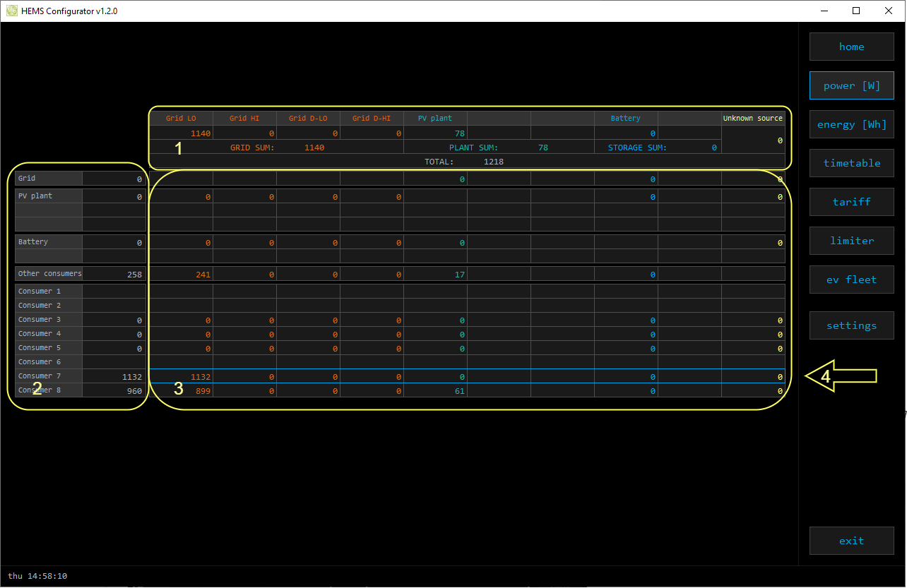The image size is (907, 588).
Task: Open the energy [Wh] view
Action: pos(851,124)
